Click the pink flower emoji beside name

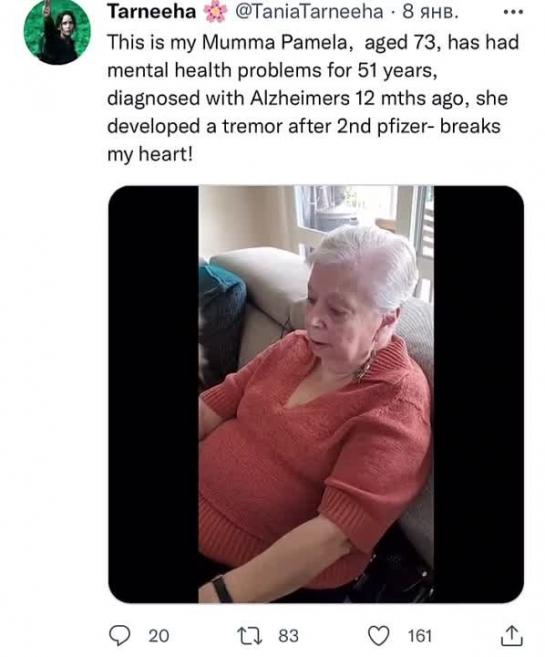[215, 12]
